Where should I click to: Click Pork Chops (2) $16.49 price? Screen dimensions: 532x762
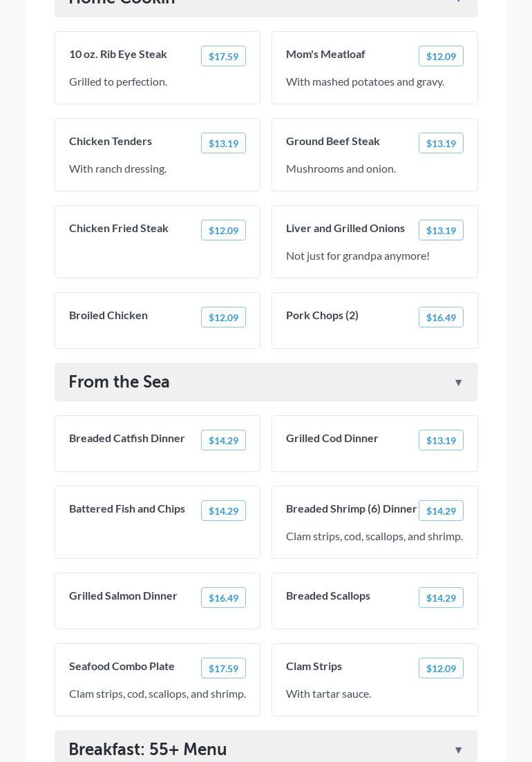pyautogui.click(x=441, y=318)
